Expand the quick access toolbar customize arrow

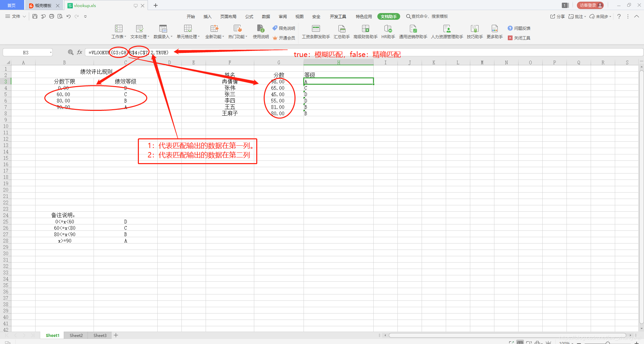tap(85, 16)
